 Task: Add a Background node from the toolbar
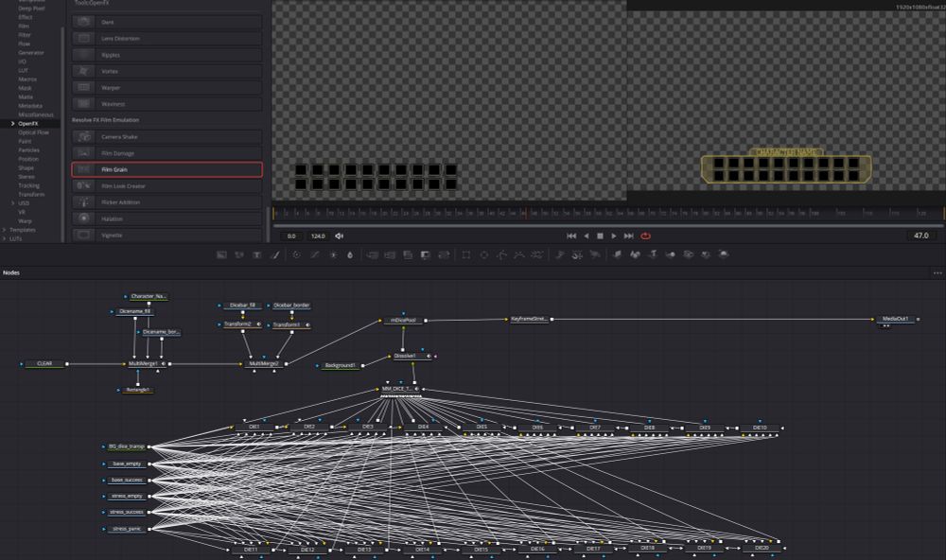click(221, 254)
